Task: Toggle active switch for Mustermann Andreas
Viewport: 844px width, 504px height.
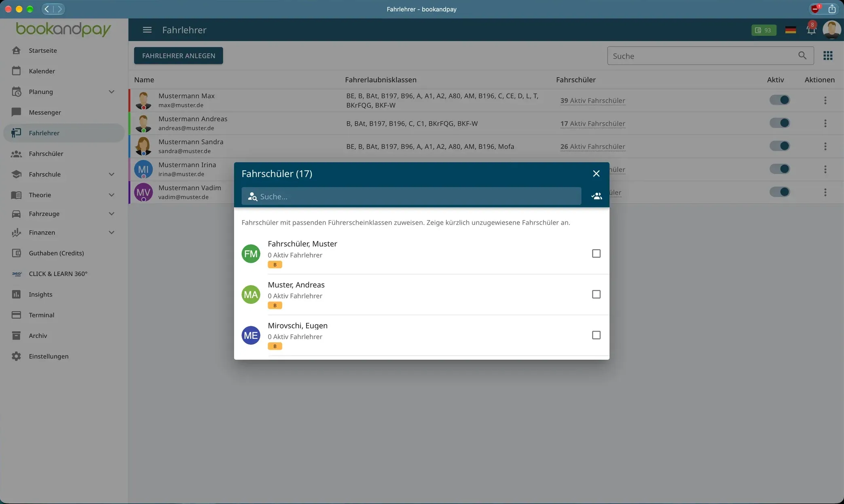Action: tap(779, 123)
